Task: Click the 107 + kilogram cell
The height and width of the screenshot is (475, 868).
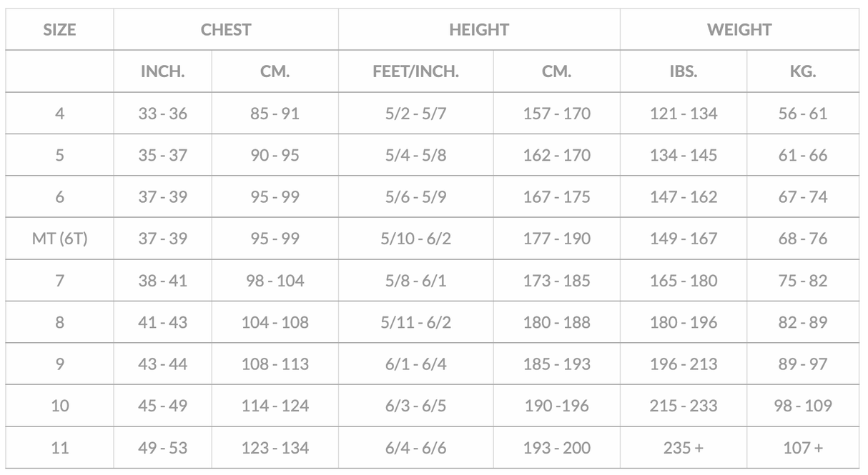Action: 803,448
